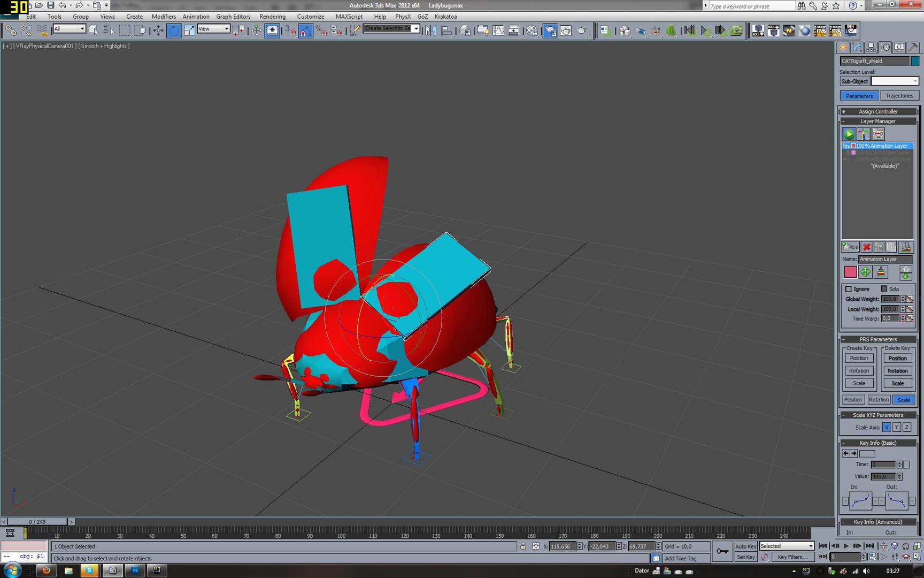Activate the Select and Move tool

coord(158,31)
